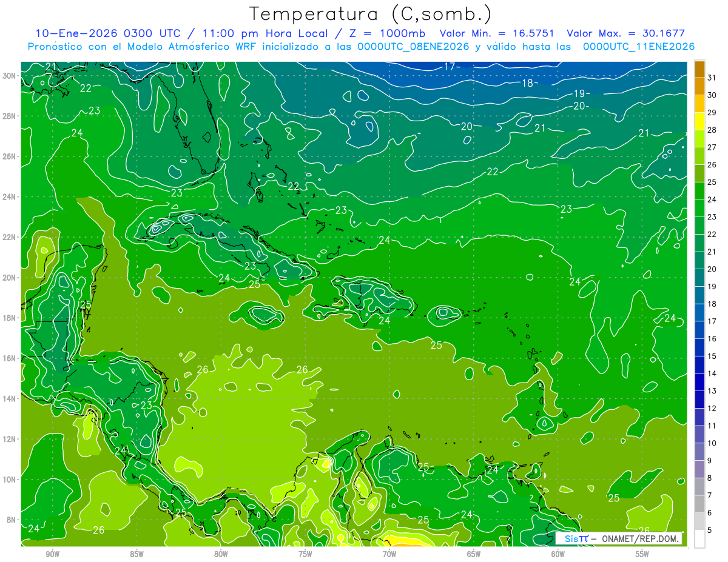Click the 85W longitude axis label
The width and height of the screenshot is (728, 562).
coord(136,554)
